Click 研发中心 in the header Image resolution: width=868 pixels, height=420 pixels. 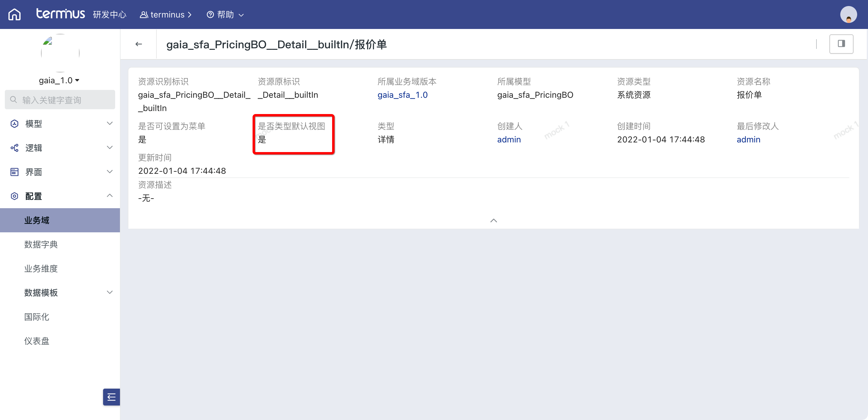point(109,14)
